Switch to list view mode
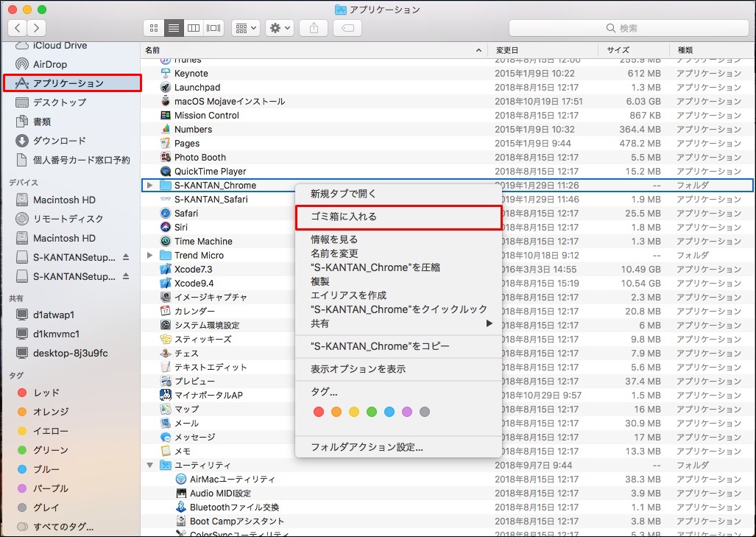Image resolution: width=756 pixels, height=537 pixels. [174, 28]
